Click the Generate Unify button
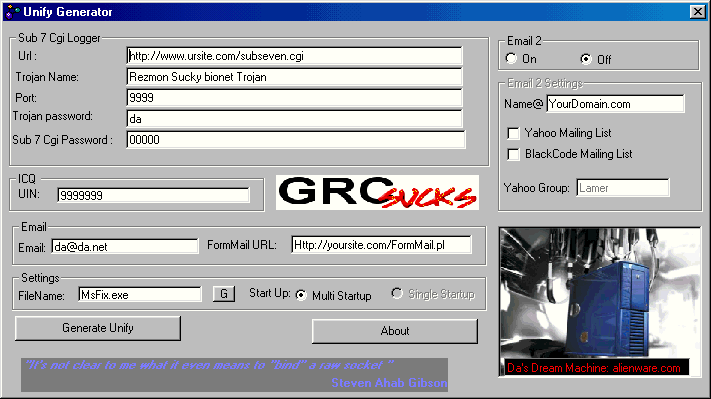 tap(98, 328)
